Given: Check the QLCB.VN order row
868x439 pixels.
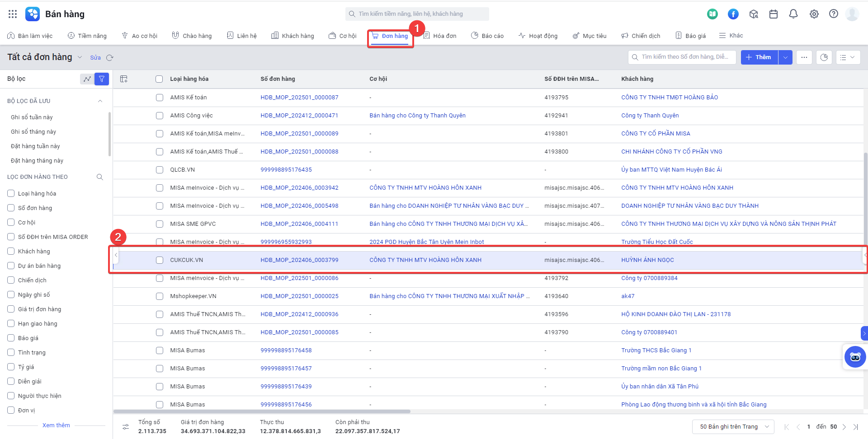Looking at the screenshot, I should point(160,170).
